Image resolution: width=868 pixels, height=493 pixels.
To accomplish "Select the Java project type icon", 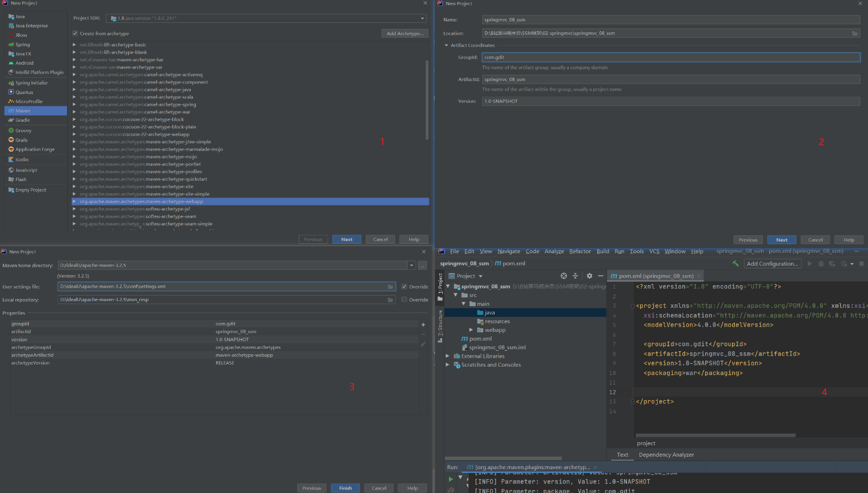I will (11, 16).
